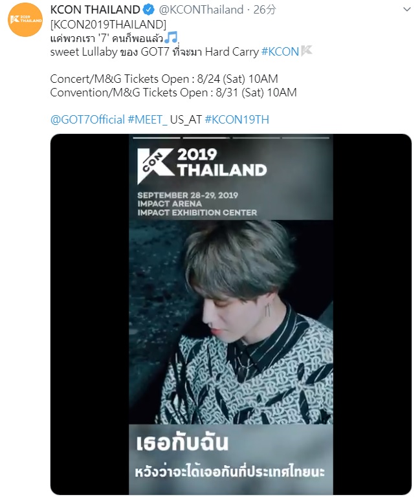Jump to second story progress segment

tap(206, 138)
